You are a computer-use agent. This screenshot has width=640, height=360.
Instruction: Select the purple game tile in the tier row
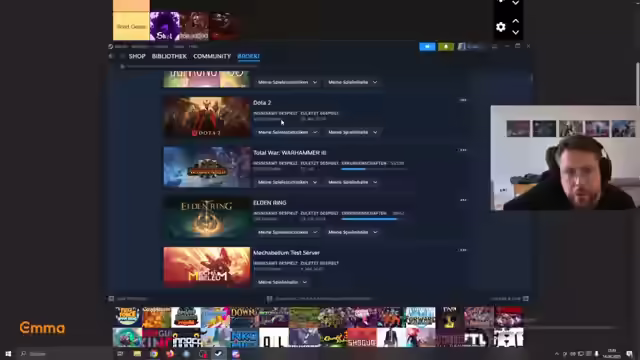(x=165, y=26)
